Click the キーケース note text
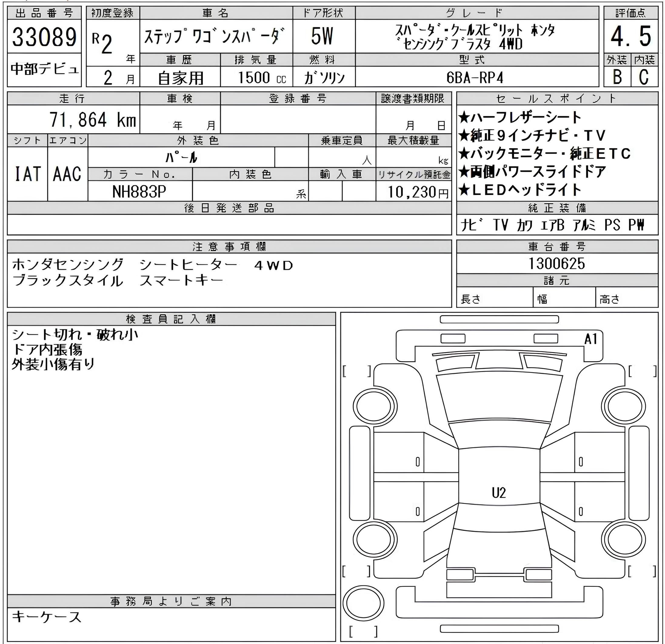The height and width of the screenshot is (644, 665). [x=47, y=616]
